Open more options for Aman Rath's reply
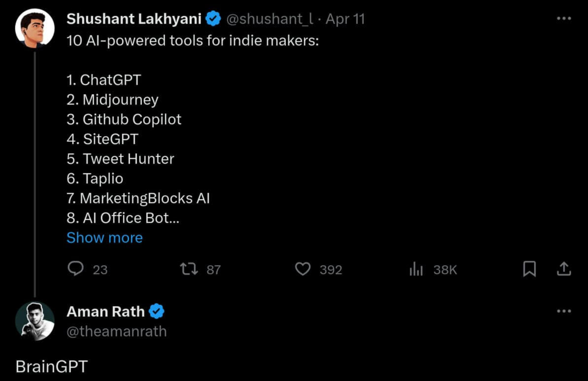Viewport: 588px width, 381px height. click(563, 311)
